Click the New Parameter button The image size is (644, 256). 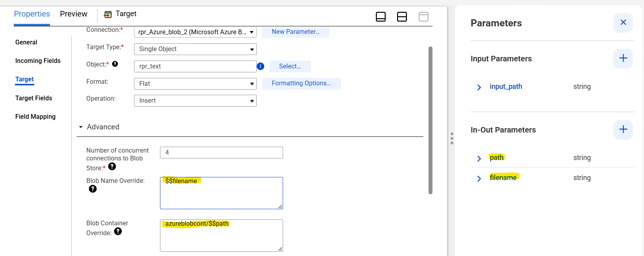click(x=296, y=32)
